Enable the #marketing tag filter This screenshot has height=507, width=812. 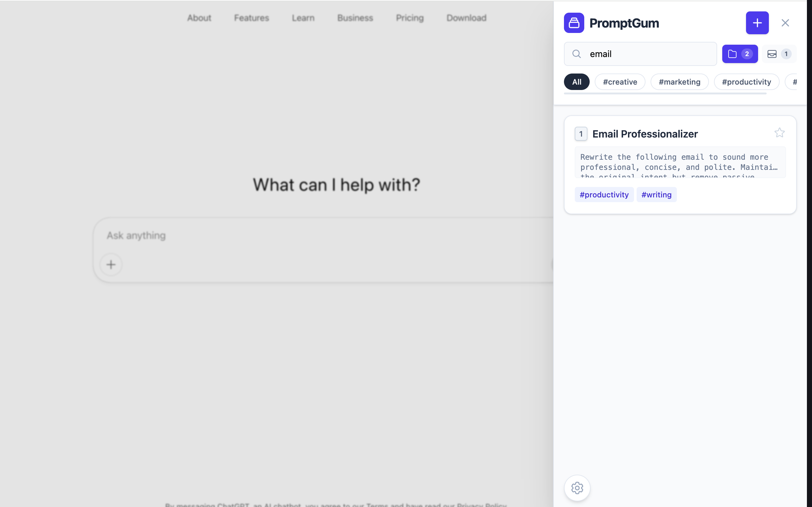679,81
